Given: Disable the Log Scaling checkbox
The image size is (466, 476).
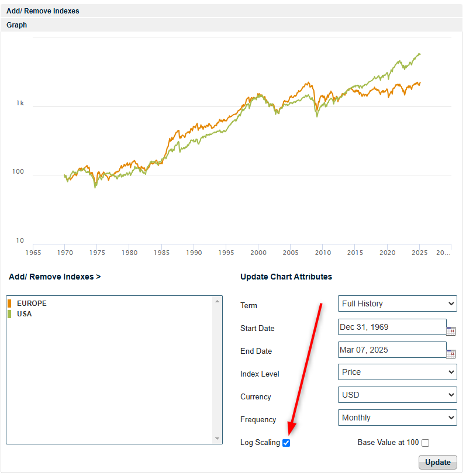Looking at the screenshot, I should click(x=286, y=443).
